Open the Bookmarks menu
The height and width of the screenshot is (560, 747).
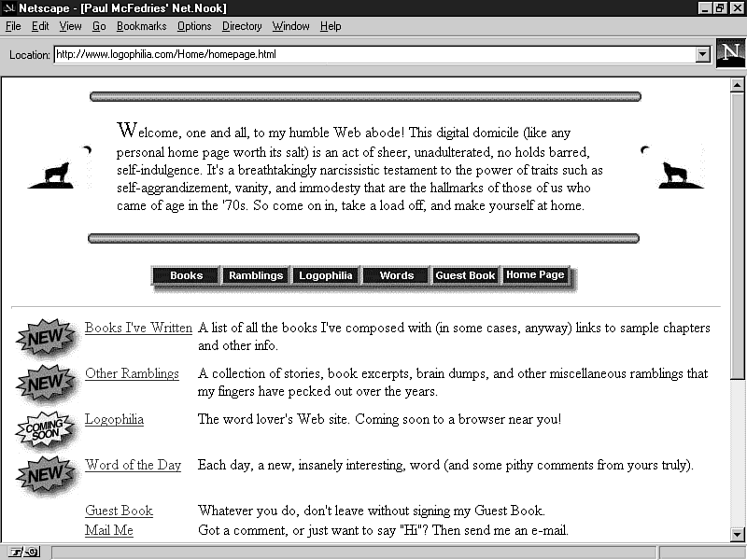[142, 26]
